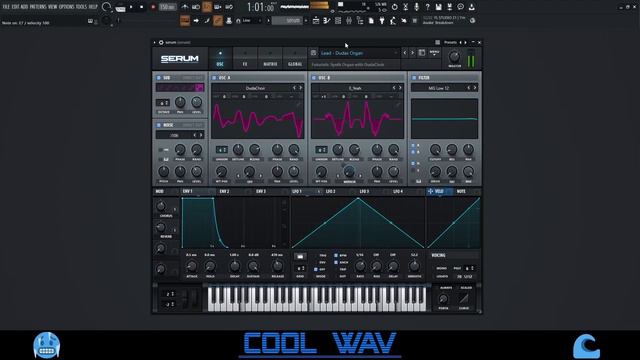
Task: Click the help question mark icon
Action: (427, 7)
